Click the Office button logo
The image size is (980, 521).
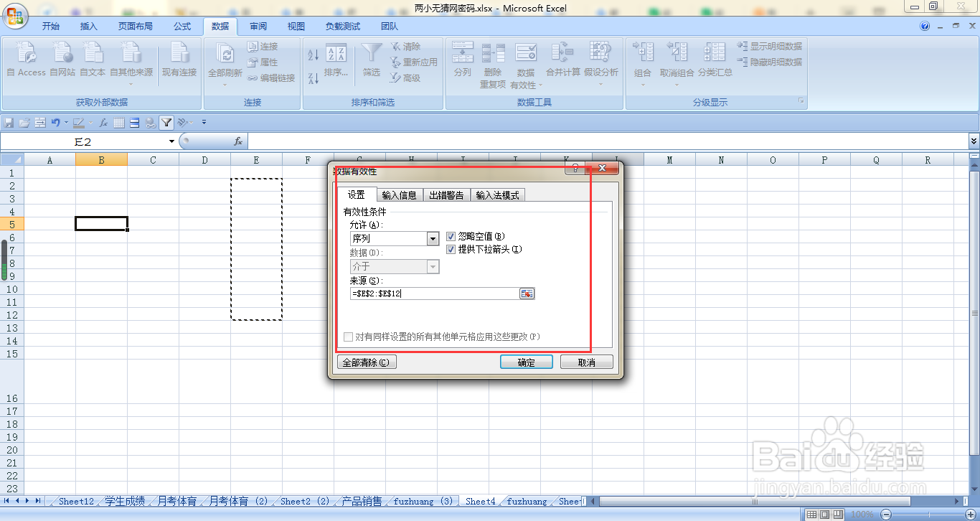[x=15, y=15]
